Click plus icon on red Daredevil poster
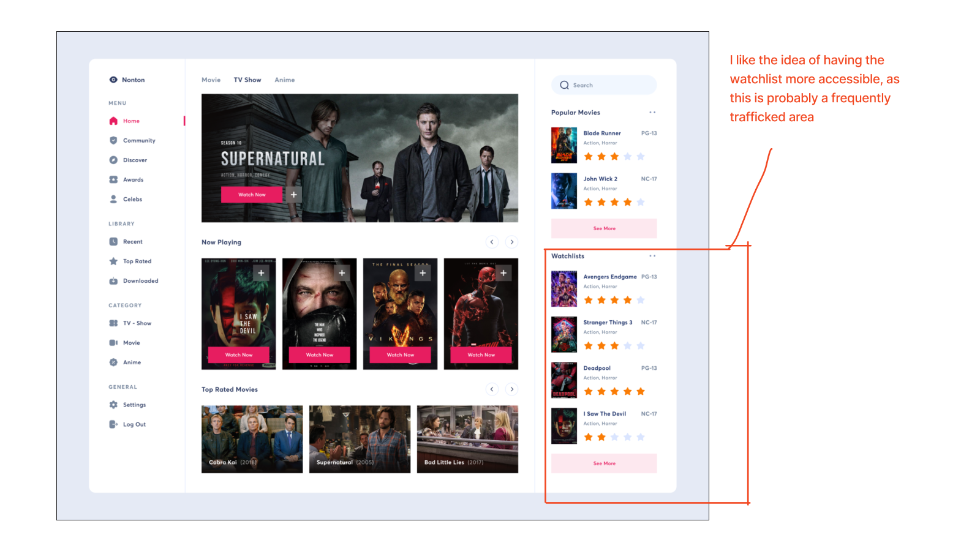 503,273
